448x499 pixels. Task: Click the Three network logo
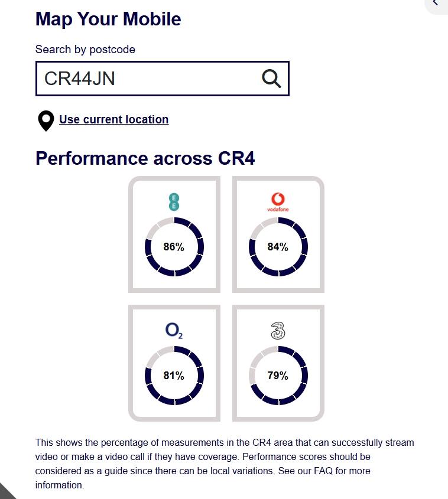click(278, 331)
